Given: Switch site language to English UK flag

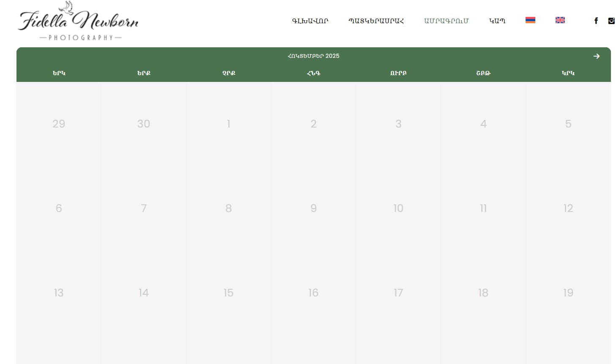Looking at the screenshot, I should point(560,20).
